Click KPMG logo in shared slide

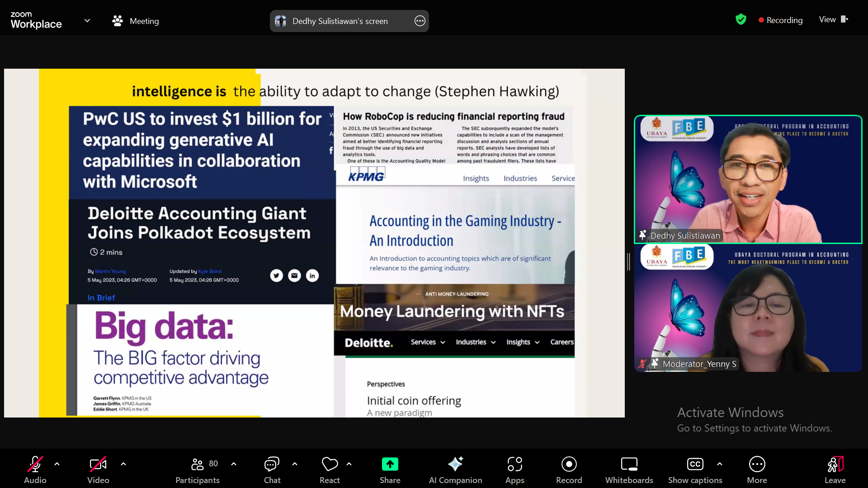click(x=367, y=175)
